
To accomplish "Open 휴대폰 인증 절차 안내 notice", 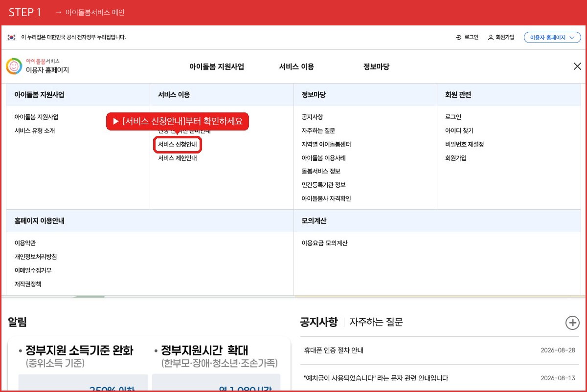I will point(334,350).
